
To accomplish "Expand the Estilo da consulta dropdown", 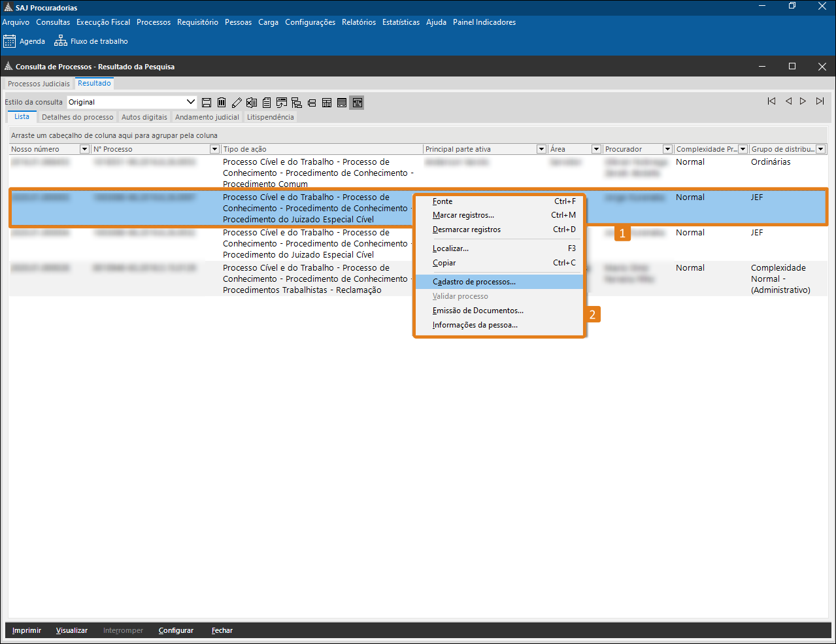I will point(191,102).
